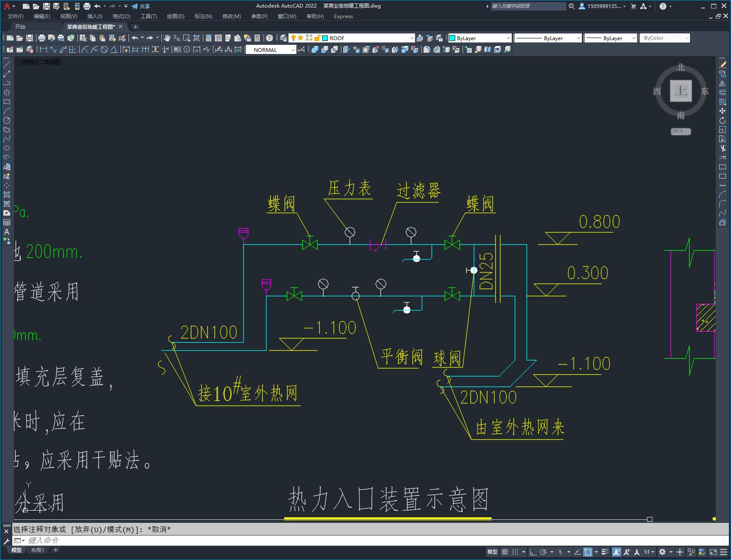Toggle the ROOF layer on/off lightbulb
The width and height of the screenshot is (731, 560).
pyautogui.click(x=293, y=38)
